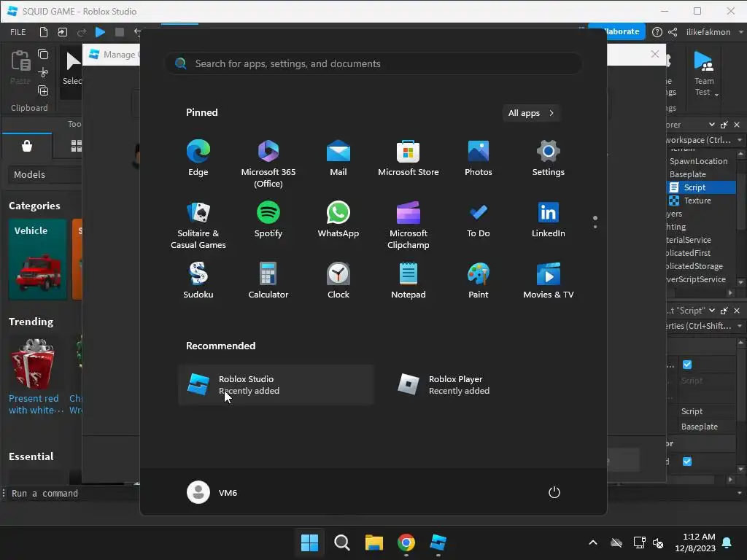Image resolution: width=747 pixels, height=560 pixels.
Task: Open VM6 user account menu
Action: pos(212,492)
